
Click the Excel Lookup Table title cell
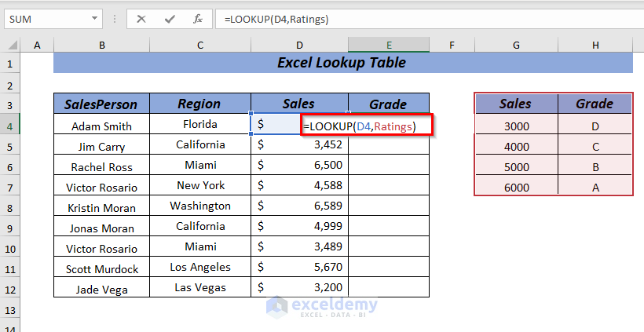pos(343,63)
